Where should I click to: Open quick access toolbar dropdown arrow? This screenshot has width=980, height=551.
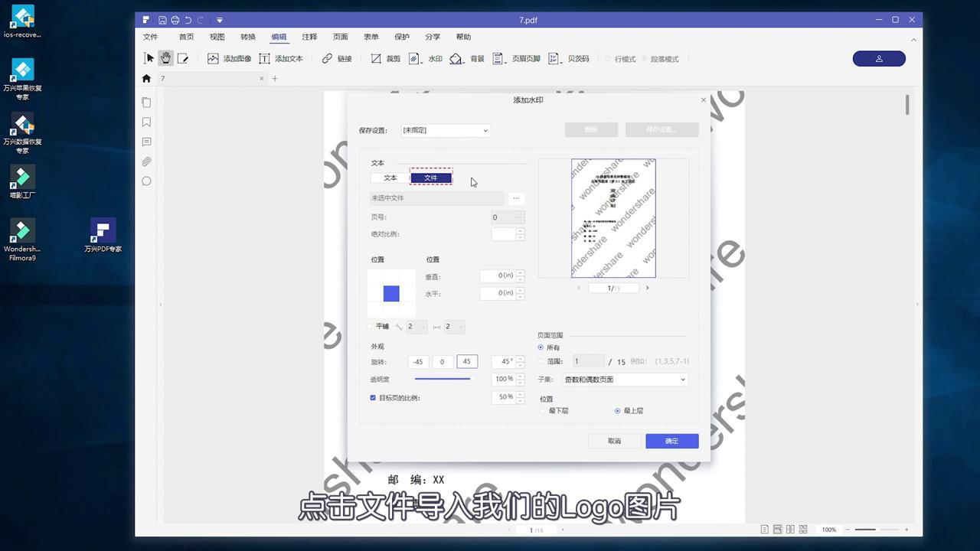point(220,20)
